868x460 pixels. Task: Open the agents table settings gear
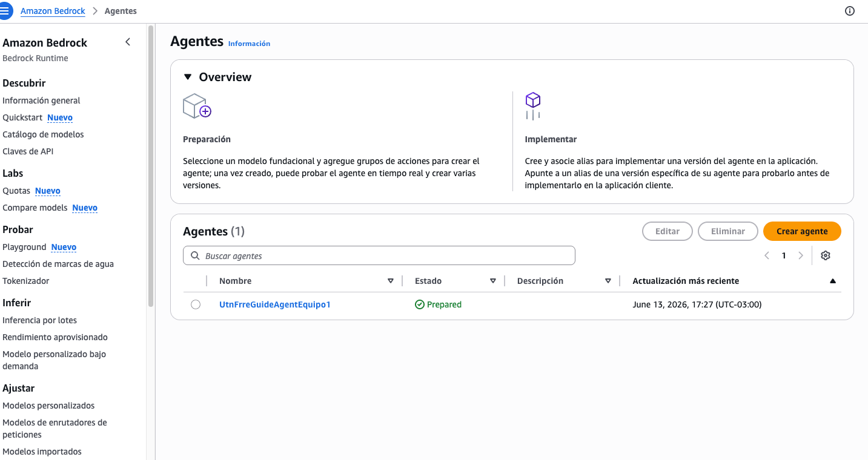[x=825, y=255]
